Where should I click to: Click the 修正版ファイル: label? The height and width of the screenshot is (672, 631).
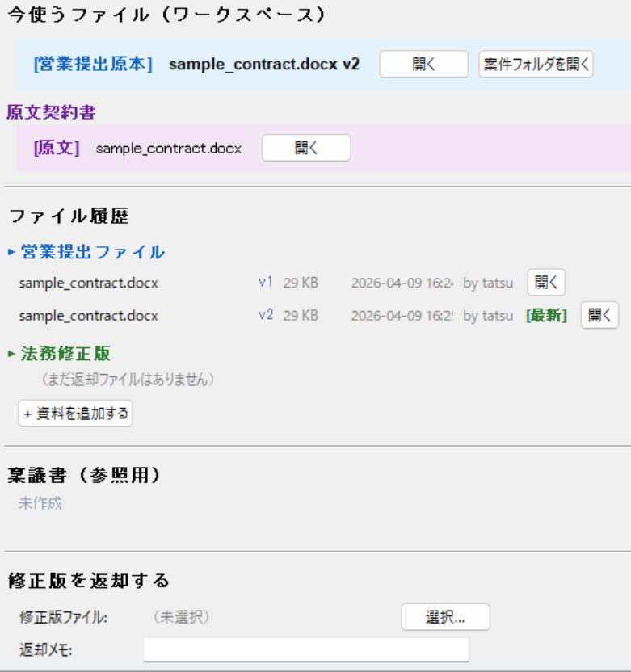pyautogui.click(x=64, y=617)
